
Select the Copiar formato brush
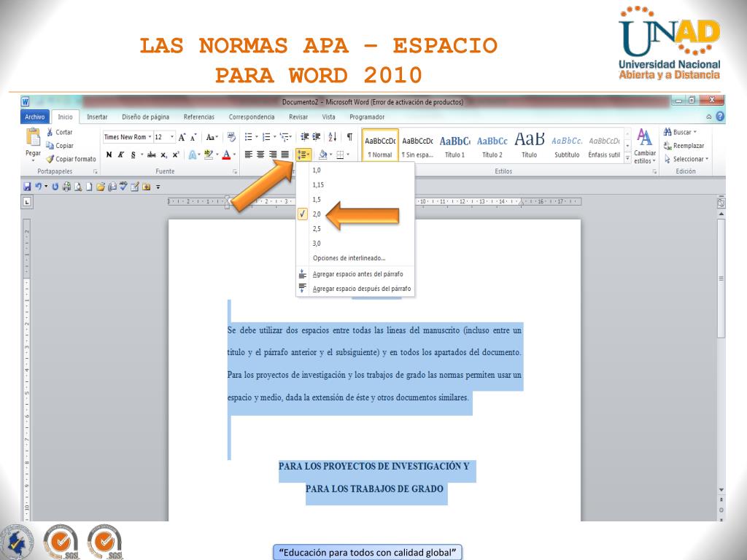coord(71,159)
